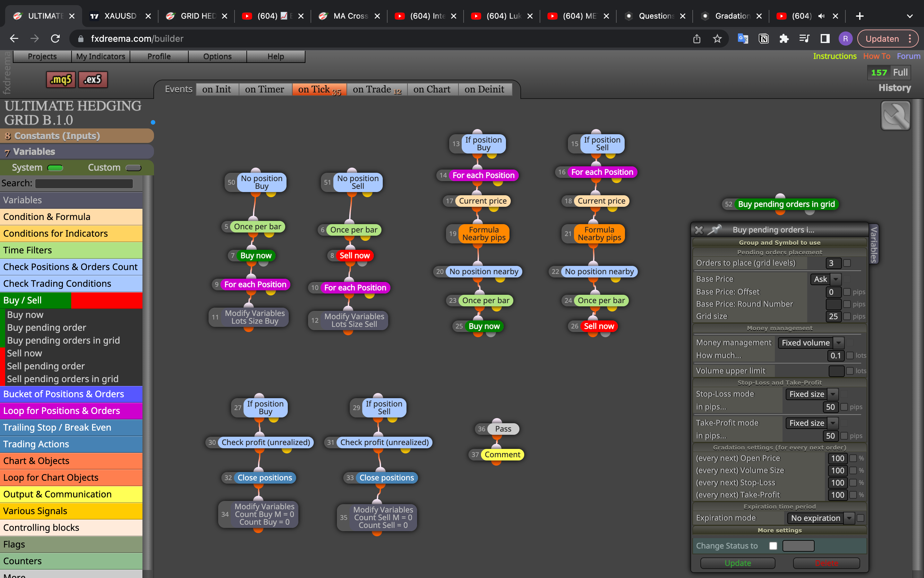Open profile avatar R
The image size is (924, 578).
(845, 39)
